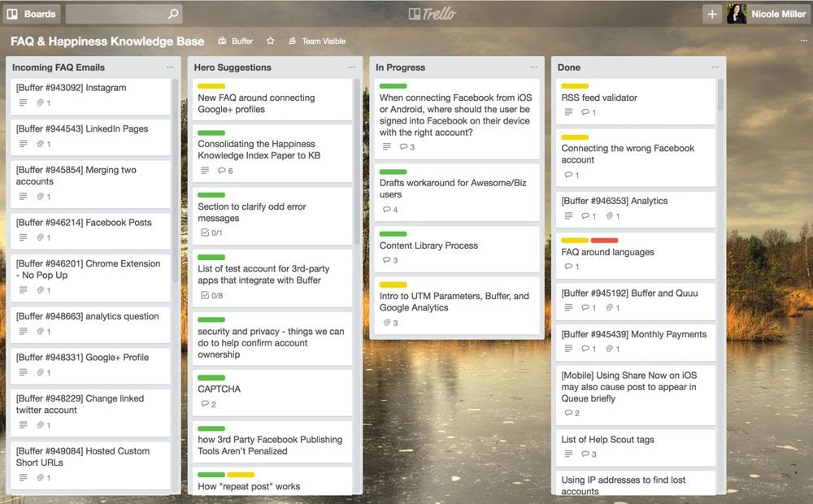Click checklist badge on odd error messages card
This screenshot has width=813, height=504.
211,232
